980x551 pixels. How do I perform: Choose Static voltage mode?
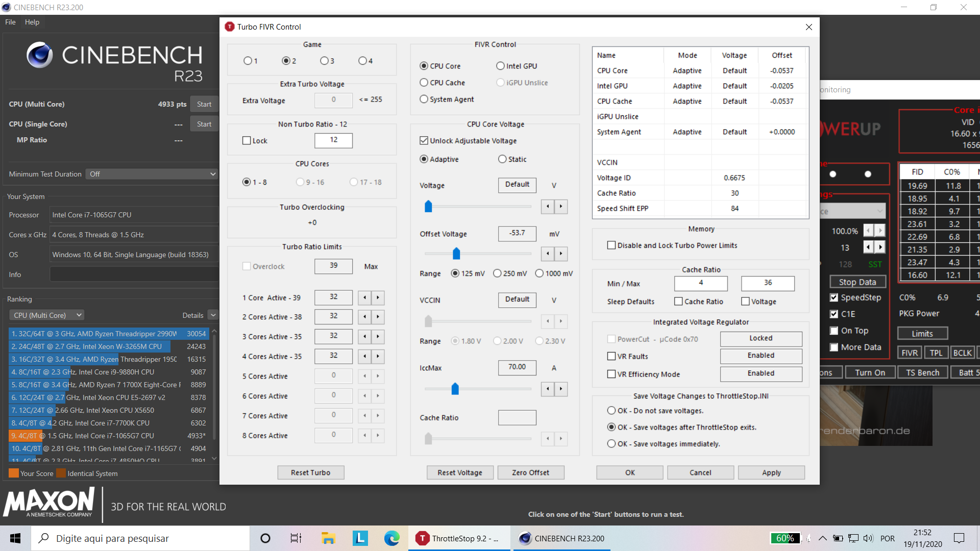tap(512, 159)
